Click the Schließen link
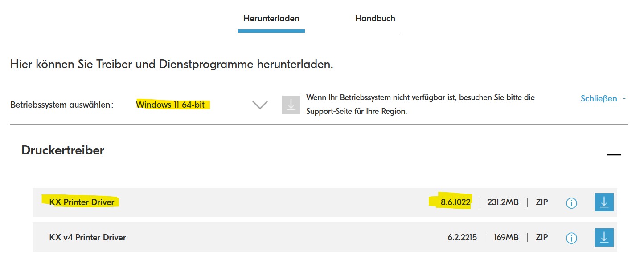Screen dimensions: 644x279 tap(599, 99)
